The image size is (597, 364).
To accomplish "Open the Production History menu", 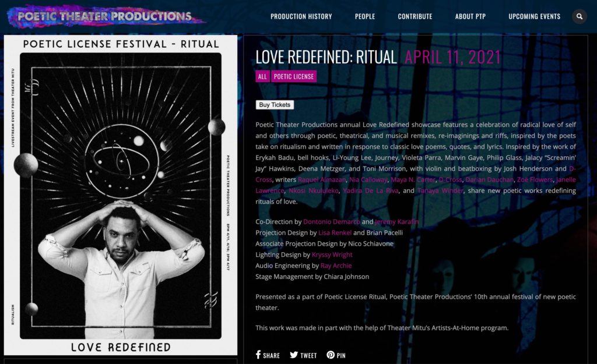I will click(301, 16).
